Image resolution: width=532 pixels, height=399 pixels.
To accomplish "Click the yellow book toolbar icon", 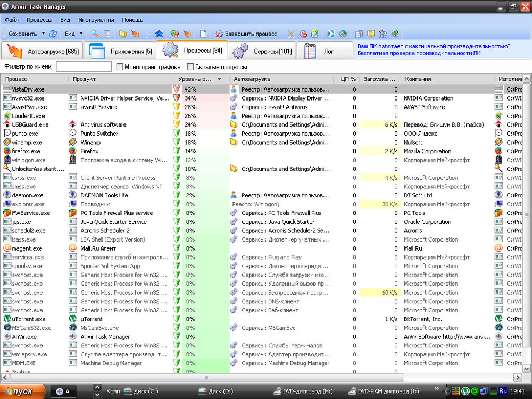I will 371,34.
